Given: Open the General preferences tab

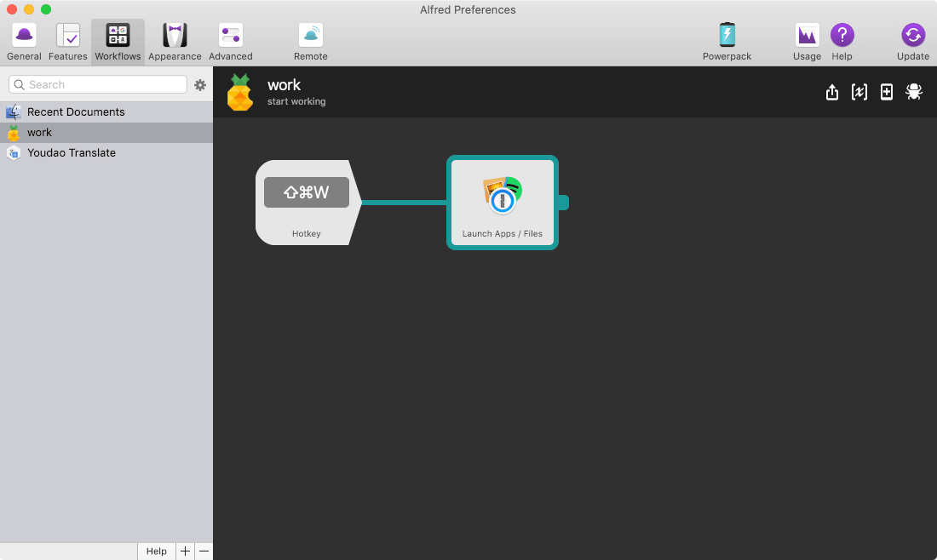Looking at the screenshot, I should tap(24, 42).
